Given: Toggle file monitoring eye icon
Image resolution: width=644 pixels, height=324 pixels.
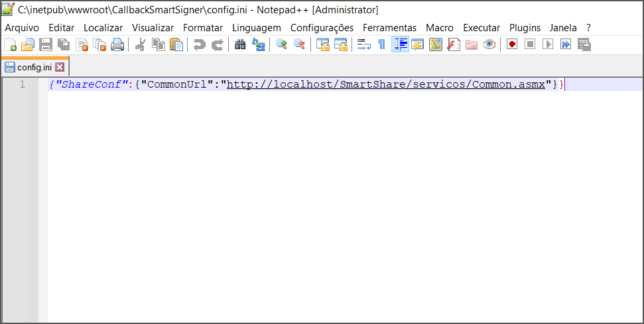Looking at the screenshot, I should click(489, 44).
